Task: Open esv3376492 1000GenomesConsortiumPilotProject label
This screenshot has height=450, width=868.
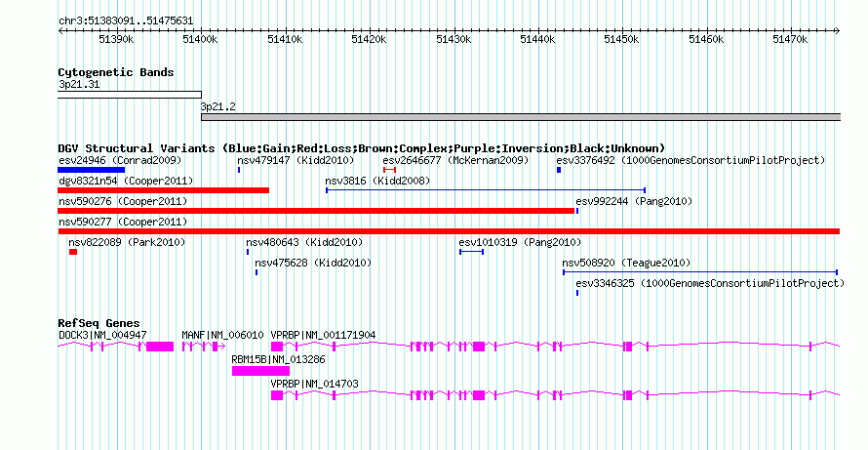Action: pos(690,161)
